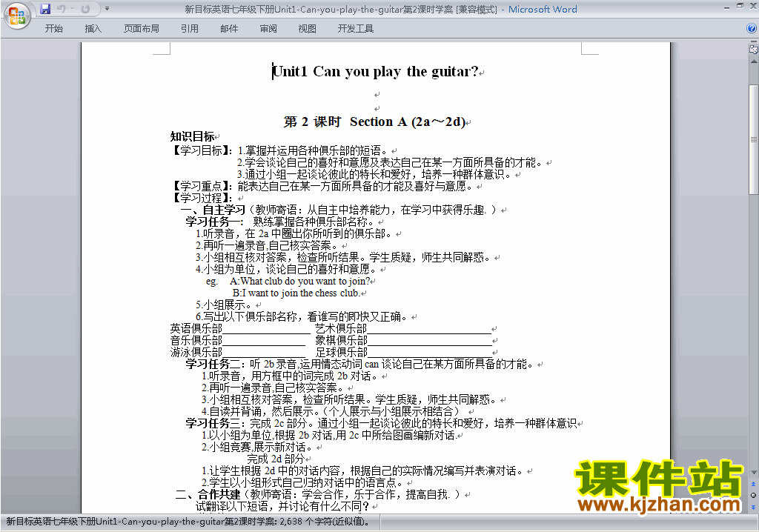
Task: Toggle the ruler button above the scrollbar
Action: (x=754, y=49)
